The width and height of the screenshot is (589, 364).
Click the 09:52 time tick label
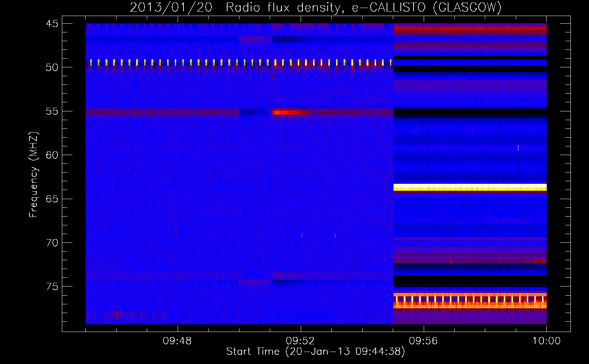point(300,341)
